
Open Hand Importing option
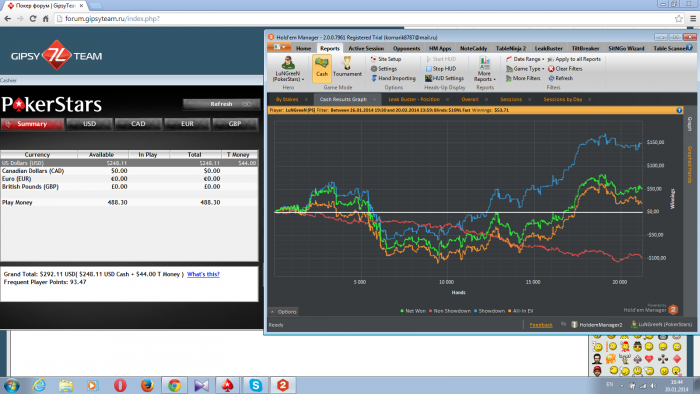393,78
